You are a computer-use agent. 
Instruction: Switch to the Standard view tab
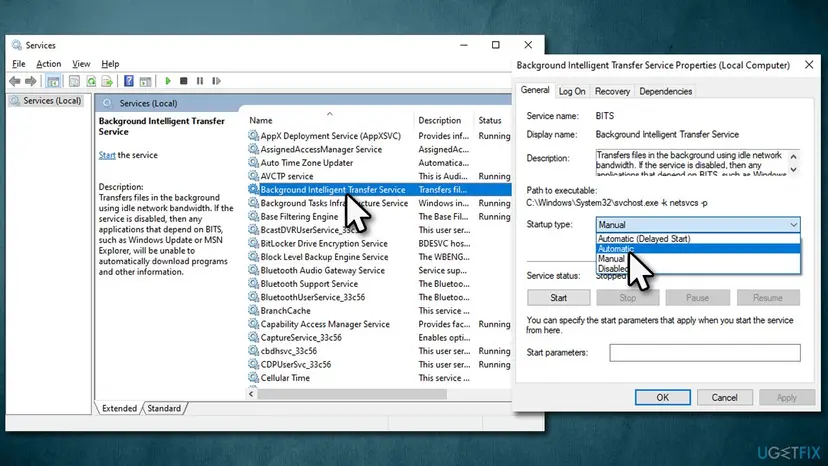(164, 408)
